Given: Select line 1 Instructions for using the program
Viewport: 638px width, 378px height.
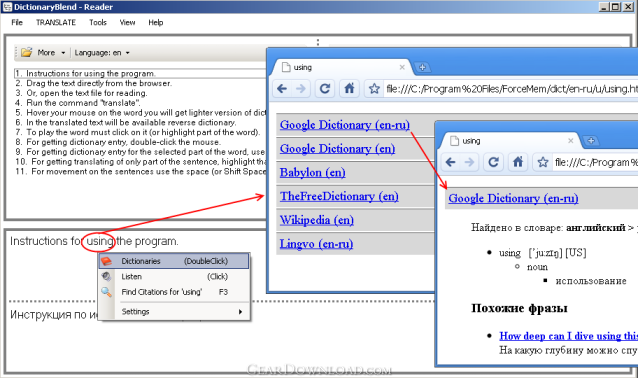Looking at the screenshot, I should pos(140,73).
